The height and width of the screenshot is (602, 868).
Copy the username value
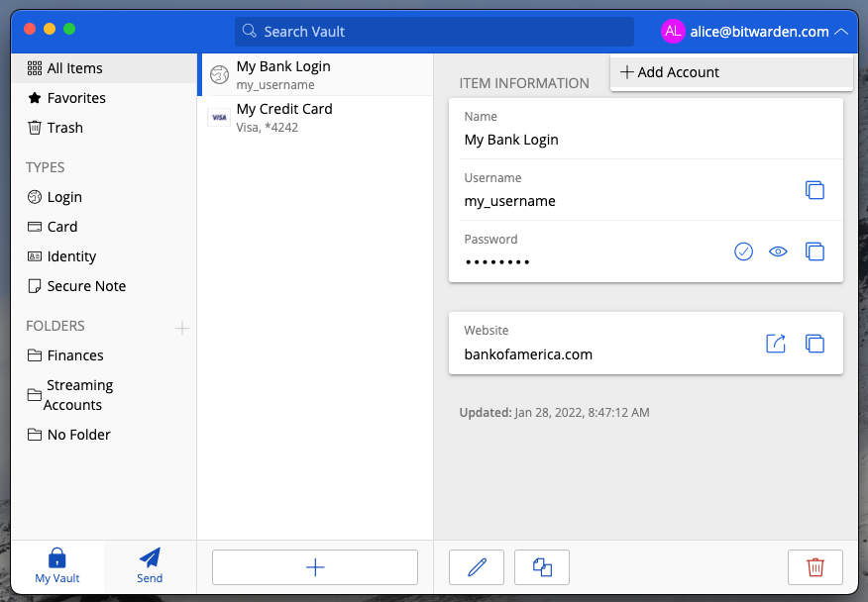[814, 190]
